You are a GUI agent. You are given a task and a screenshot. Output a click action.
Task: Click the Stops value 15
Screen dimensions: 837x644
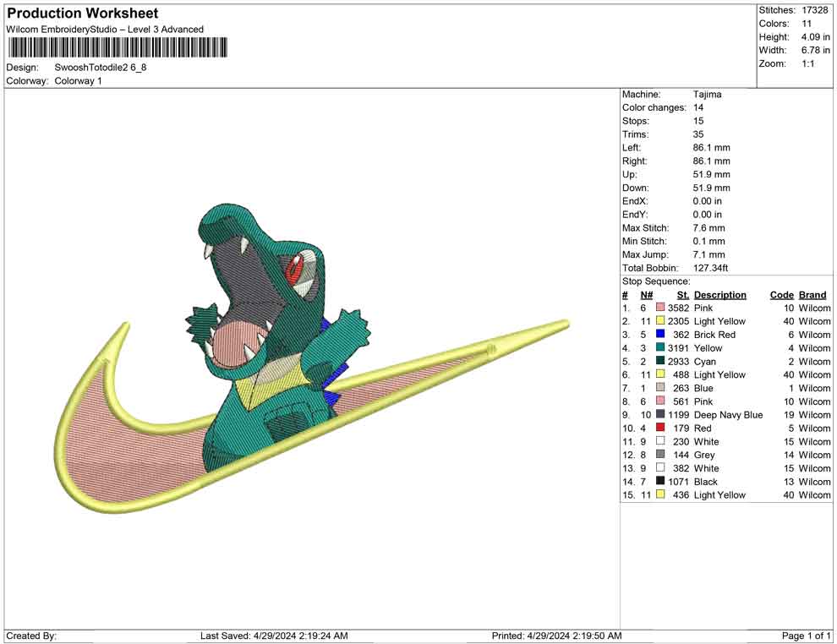(x=698, y=121)
